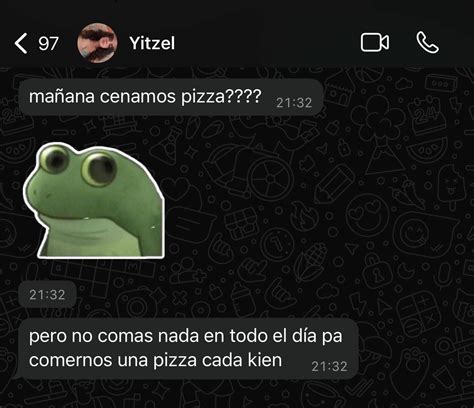
Task: Open contact info via the Yitzel name
Action: click(x=152, y=43)
